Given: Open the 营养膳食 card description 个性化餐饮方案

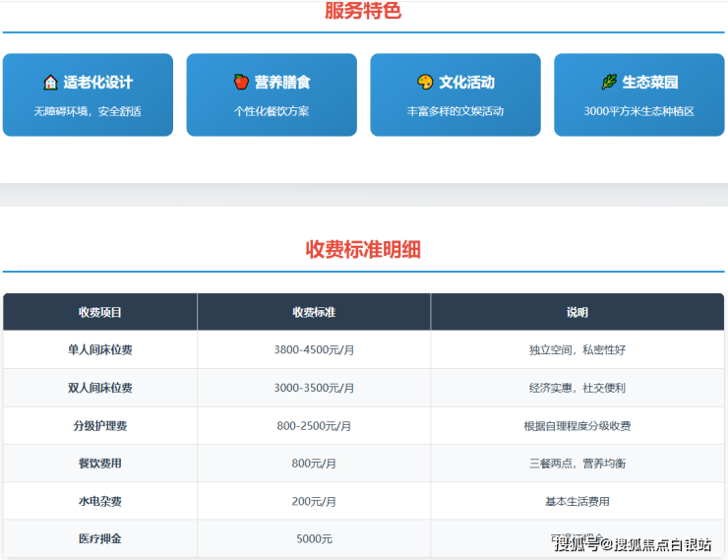Looking at the screenshot, I should [x=272, y=111].
